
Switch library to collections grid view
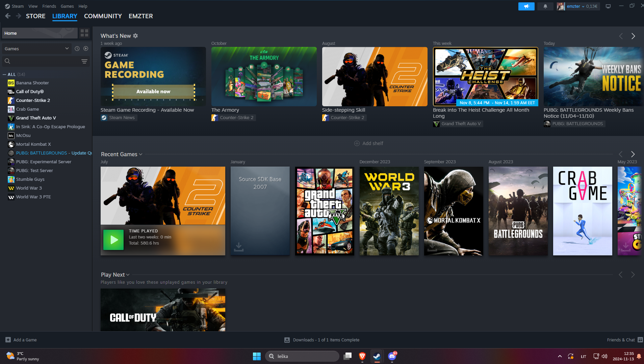point(84,33)
